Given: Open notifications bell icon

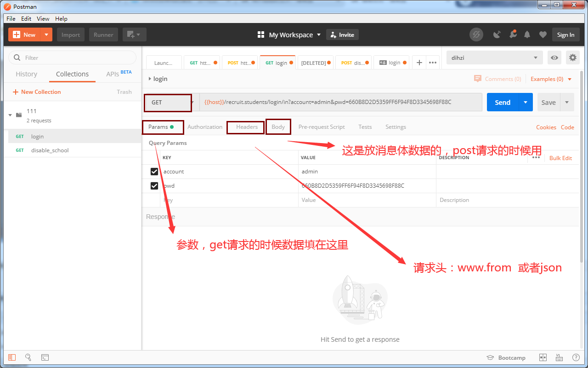Looking at the screenshot, I should (527, 34).
